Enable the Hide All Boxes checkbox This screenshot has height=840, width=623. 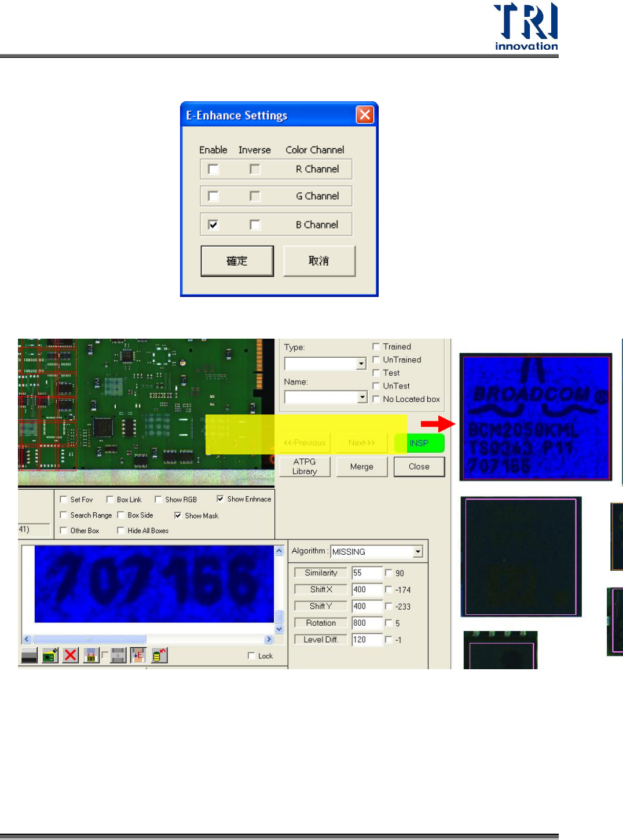coord(121,530)
